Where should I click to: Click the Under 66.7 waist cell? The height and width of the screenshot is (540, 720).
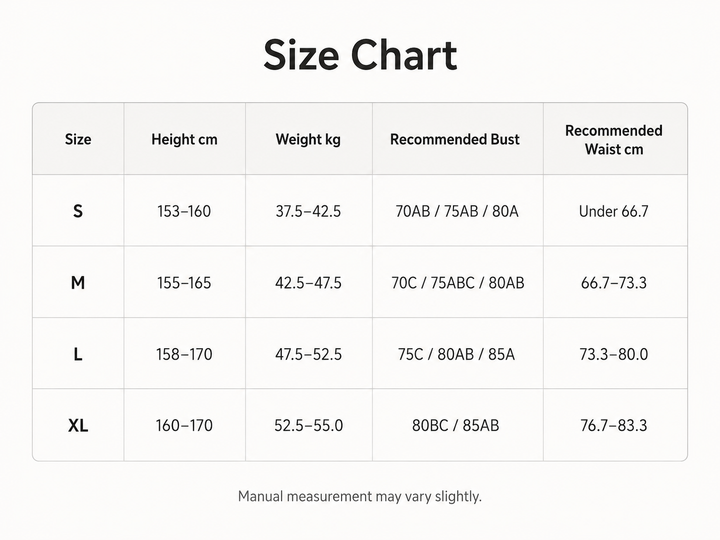point(614,211)
